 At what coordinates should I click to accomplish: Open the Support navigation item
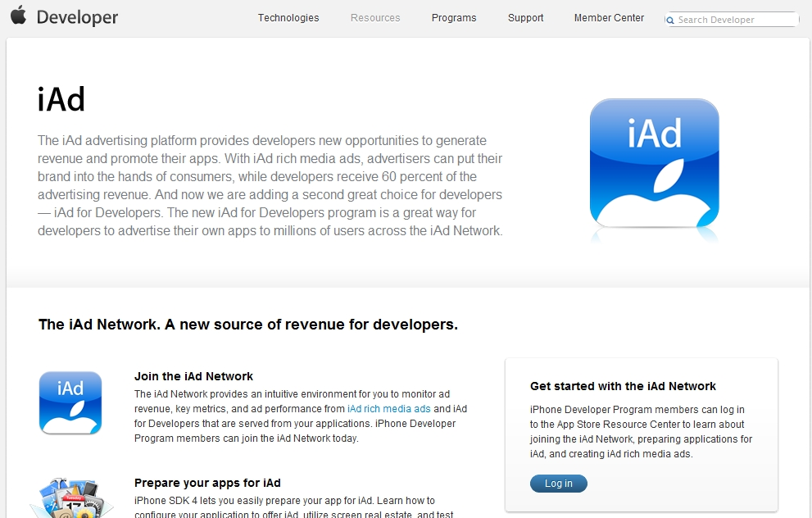coord(525,18)
